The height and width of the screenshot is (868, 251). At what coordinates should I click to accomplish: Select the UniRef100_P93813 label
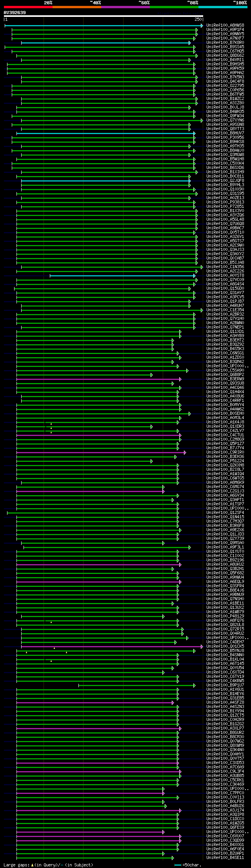225,202
